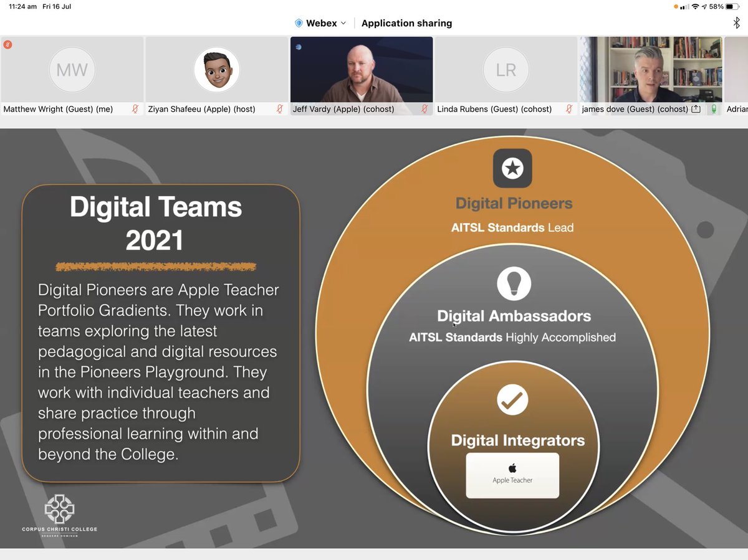Image resolution: width=748 pixels, height=560 pixels.
Task: Click the Digital Integrators heading
Action: coord(518,440)
